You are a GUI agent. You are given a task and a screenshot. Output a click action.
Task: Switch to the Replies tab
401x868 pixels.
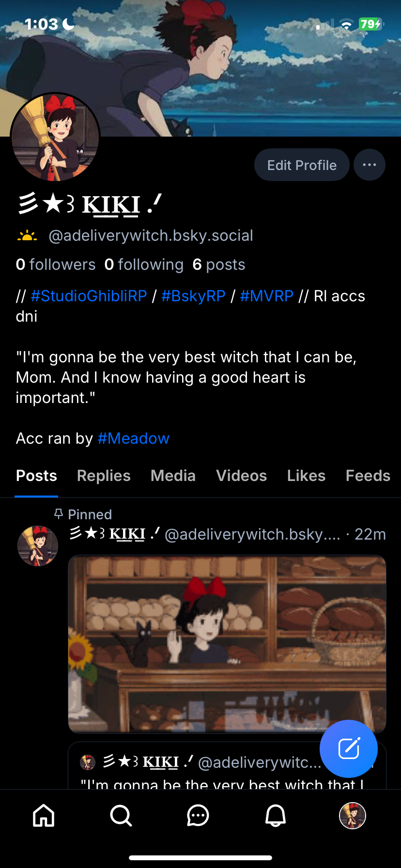click(104, 476)
